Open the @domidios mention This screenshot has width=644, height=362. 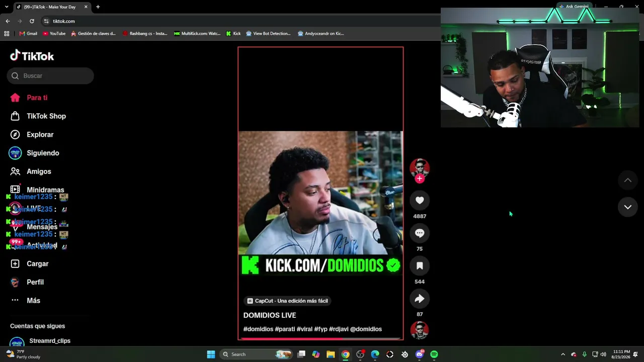(366, 329)
